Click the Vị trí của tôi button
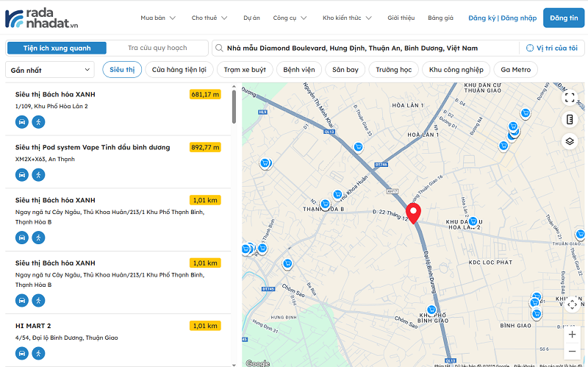Image resolution: width=588 pixels, height=367 pixels. [x=552, y=48]
